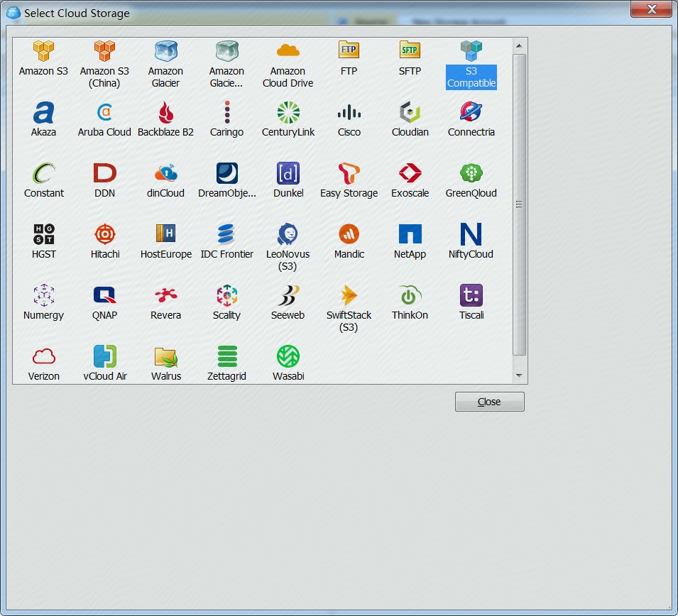Choose Exoscale storage
Image resolution: width=678 pixels, height=616 pixels.
[410, 173]
